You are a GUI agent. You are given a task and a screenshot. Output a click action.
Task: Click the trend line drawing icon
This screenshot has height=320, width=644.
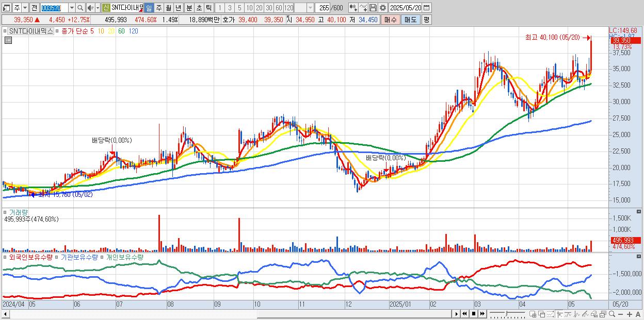pos(568,314)
